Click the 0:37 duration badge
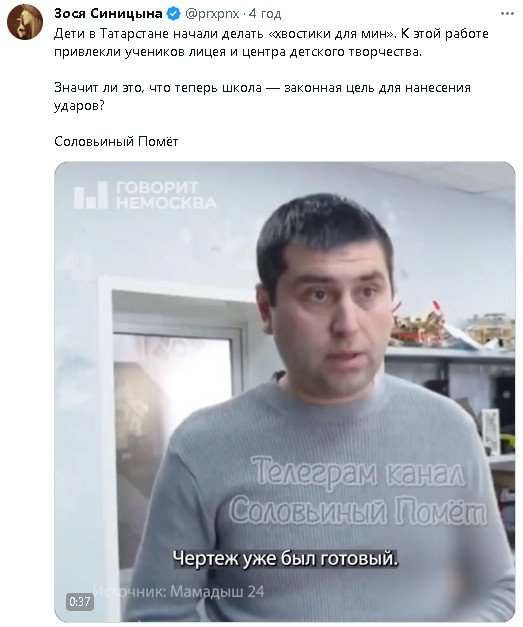 click(x=80, y=601)
